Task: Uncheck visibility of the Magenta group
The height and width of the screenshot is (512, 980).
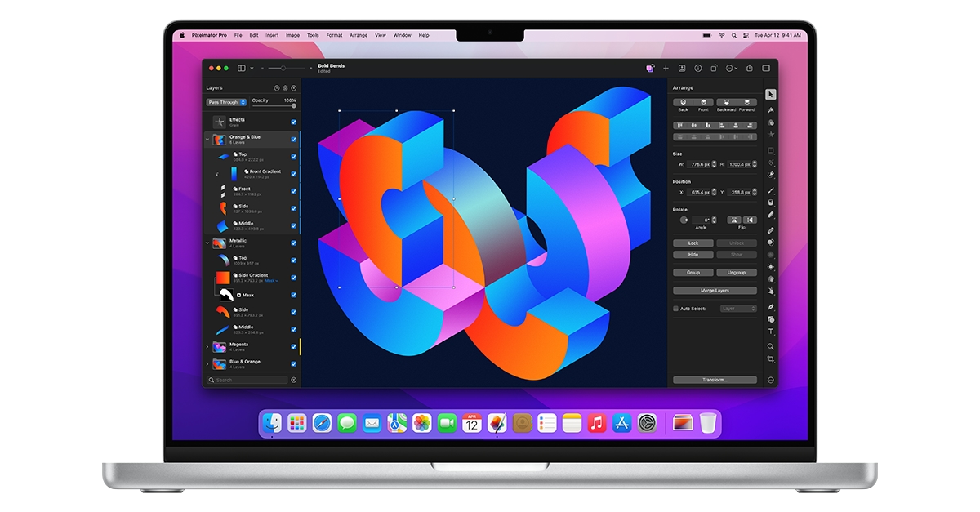Action: [294, 346]
